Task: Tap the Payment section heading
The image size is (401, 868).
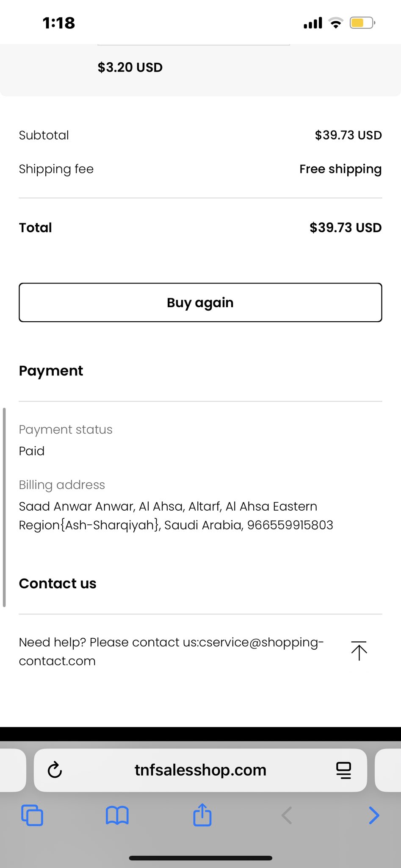Action: coord(51,371)
